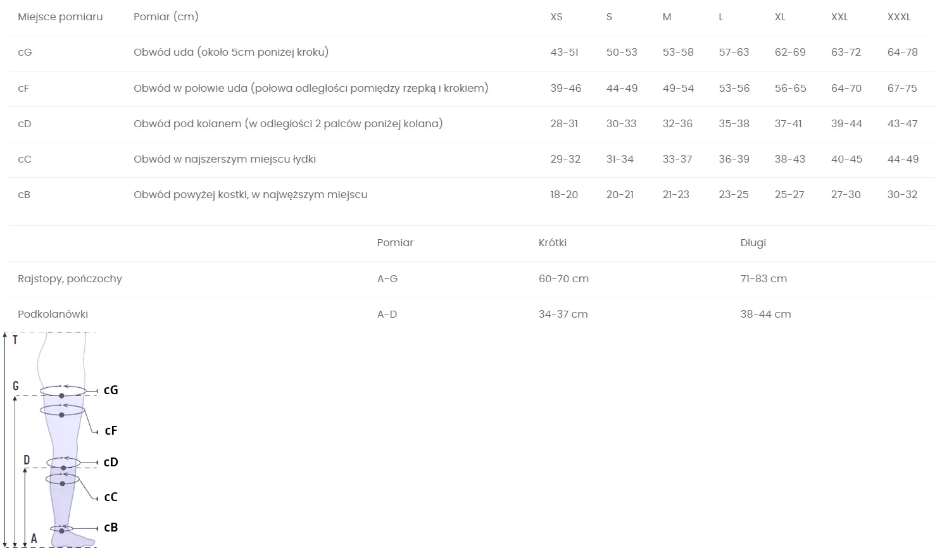Screen dimensions: 942x560
Task: Click the G height marker in the diagram
Action: 16,386
